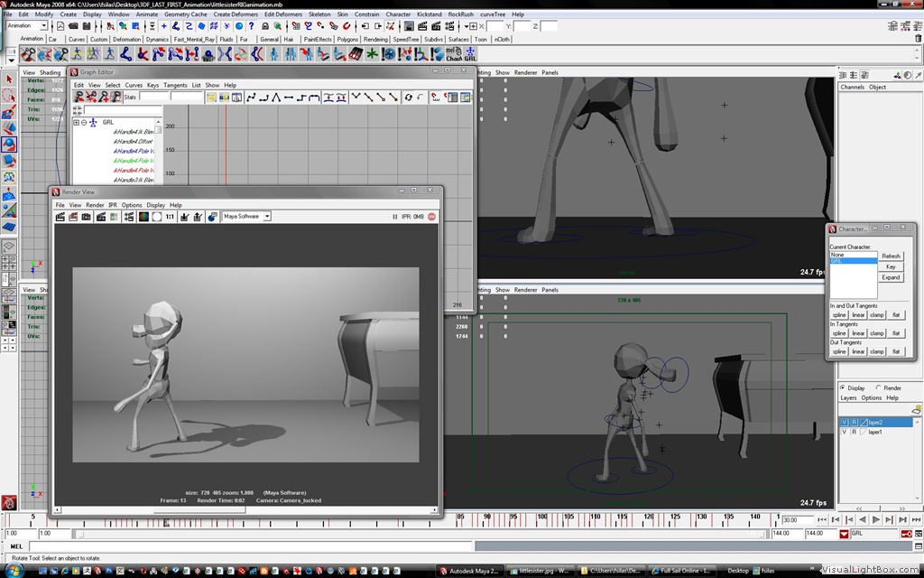Open the character set red arrow dropdown
This screenshot has height=578, width=924.
point(844,535)
